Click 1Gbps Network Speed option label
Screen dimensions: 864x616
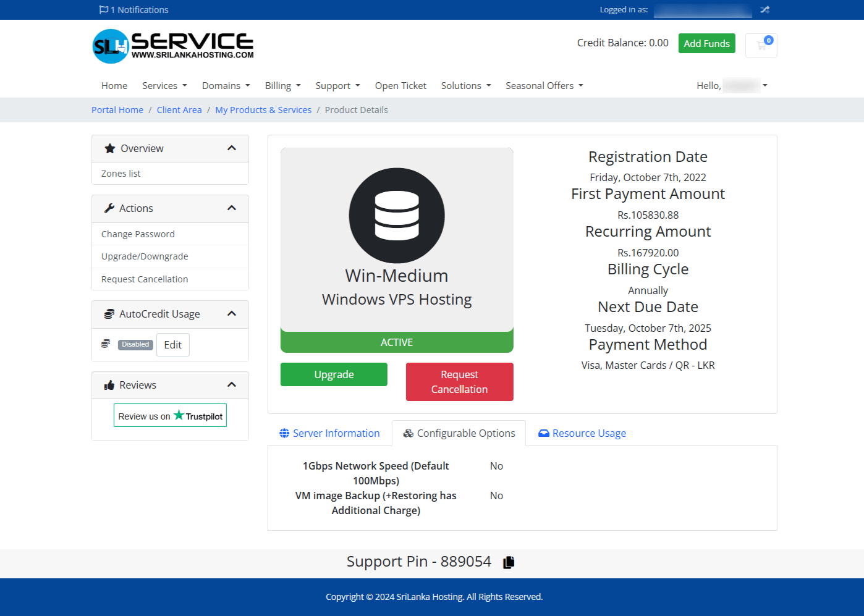pyautogui.click(x=376, y=473)
